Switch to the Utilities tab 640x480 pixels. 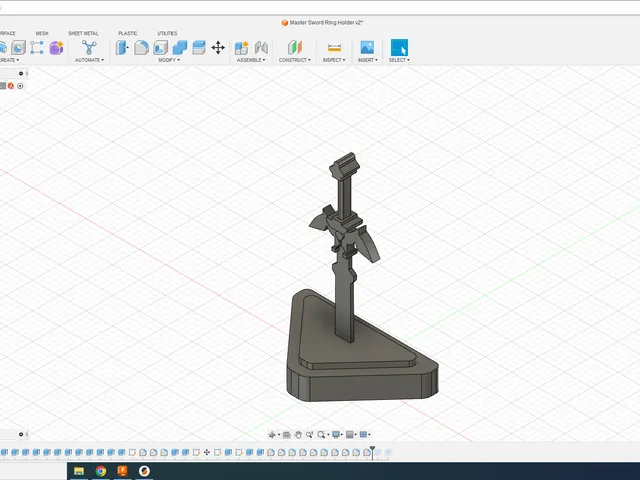click(167, 33)
